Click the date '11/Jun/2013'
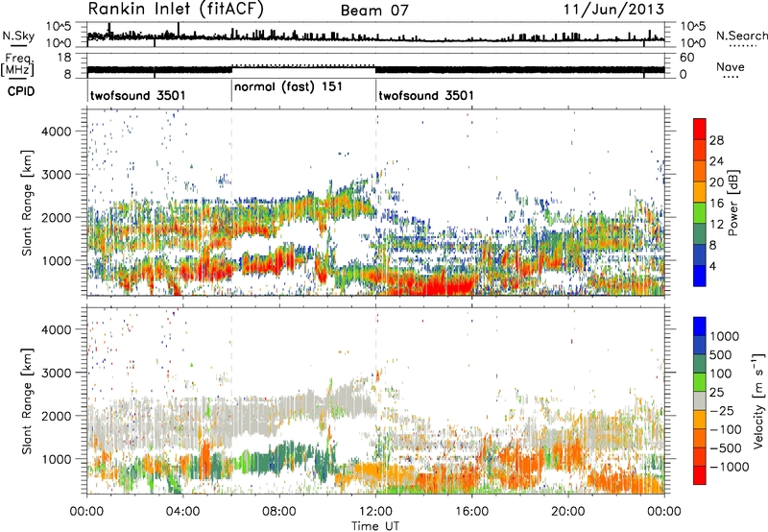The height and width of the screenshot is (532, 768). point(613,10)
